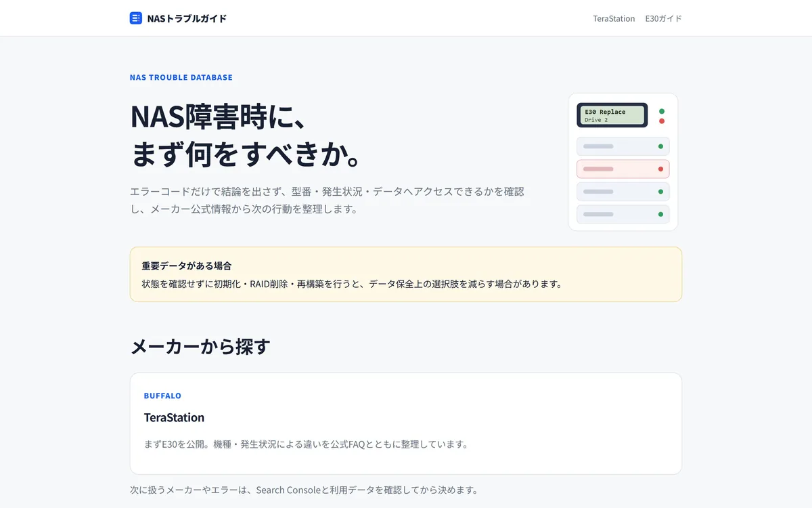Click the E30 Replace Drive 2 display
The width and height of the screenshot is (812, 508).
(x=612, y=115)
